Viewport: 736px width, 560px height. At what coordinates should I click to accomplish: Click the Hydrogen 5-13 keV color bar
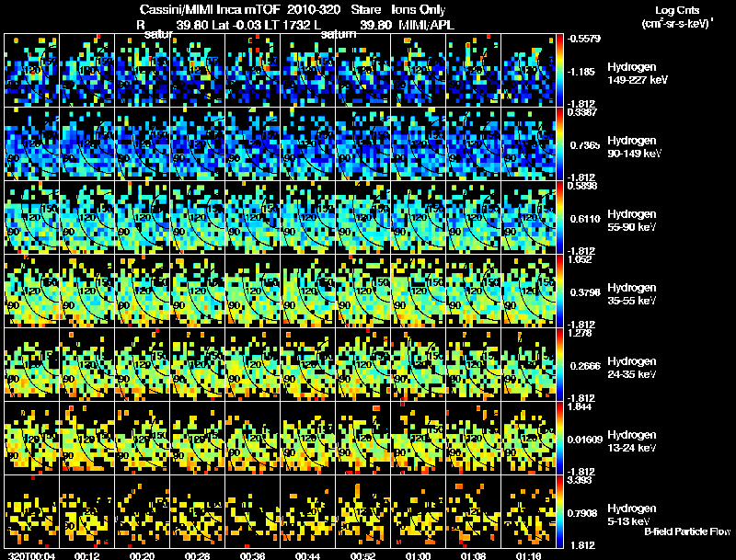pos(559,511)
